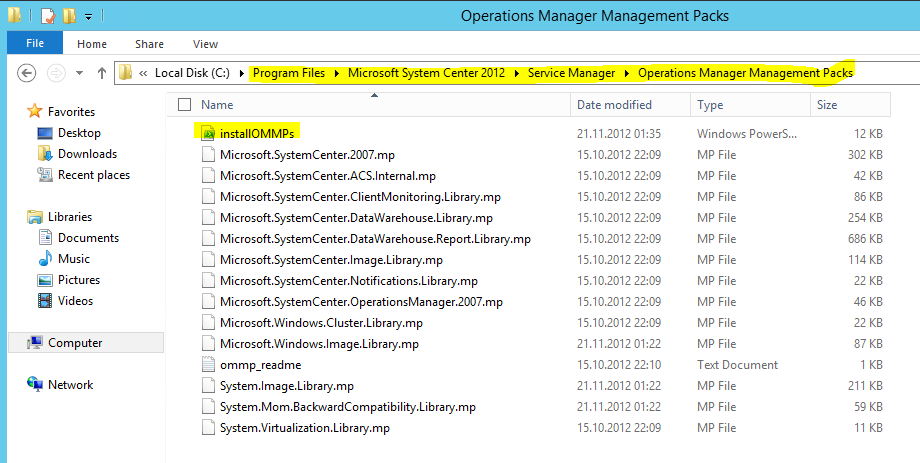920x463 pixels.
Task: Toggle the select-all checkbox in the header
Action: pyautogui.click(x=184, y=105)
